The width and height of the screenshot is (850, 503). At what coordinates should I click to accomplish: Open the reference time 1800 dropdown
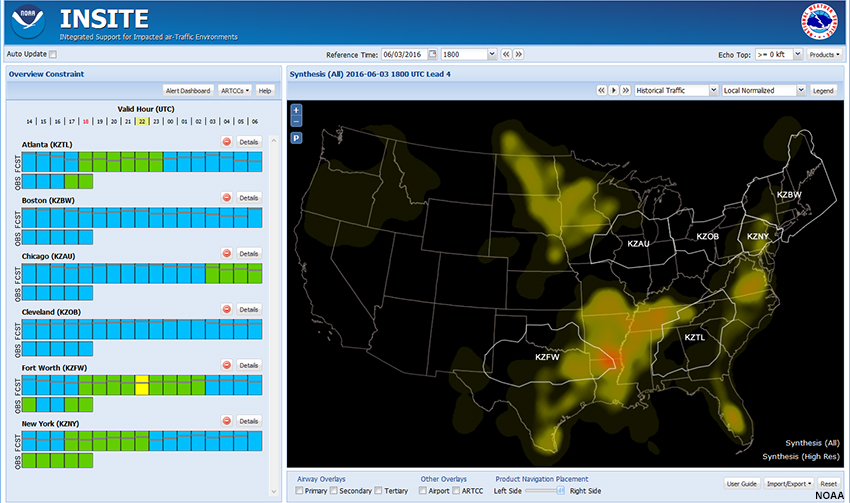tap(492, 54)
